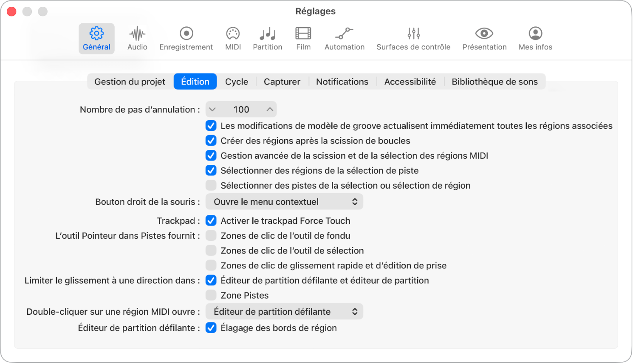Open the MIDI settings pane
Screen dimensions: 633x364
(x=232, y=38)
